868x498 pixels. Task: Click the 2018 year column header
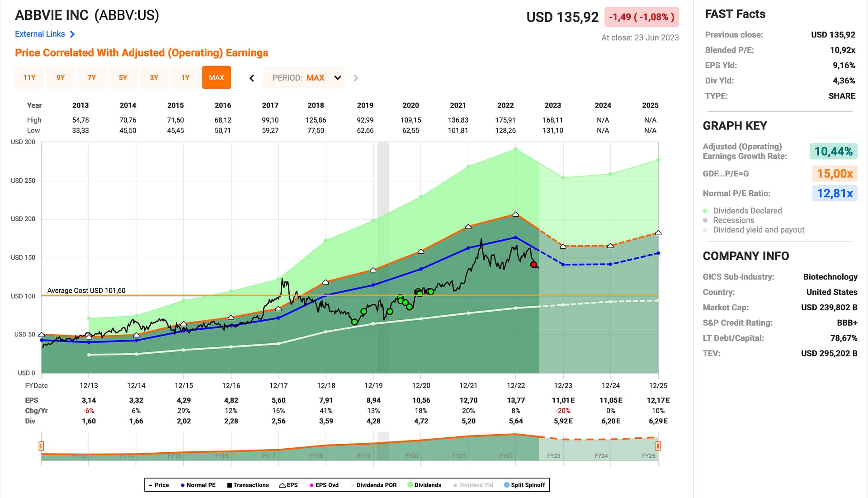(x=316, y=105)
